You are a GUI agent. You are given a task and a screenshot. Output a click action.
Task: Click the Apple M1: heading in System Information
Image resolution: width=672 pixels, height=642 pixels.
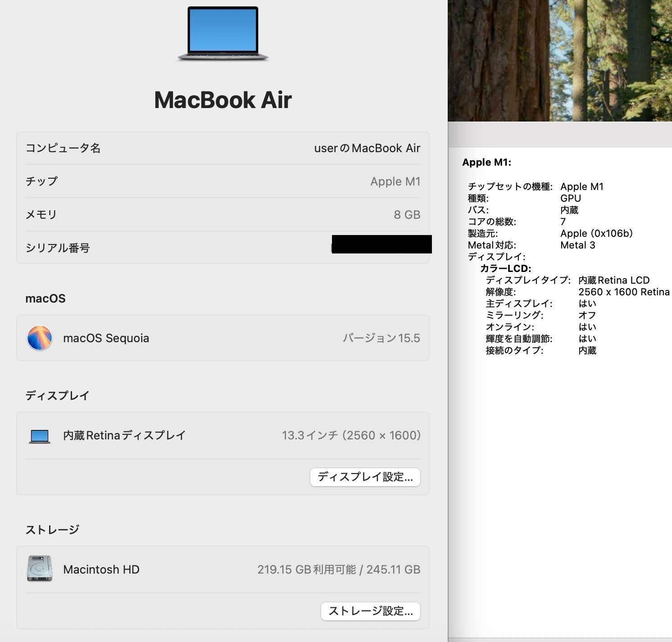pyautogui.click(x=487, y=163)
